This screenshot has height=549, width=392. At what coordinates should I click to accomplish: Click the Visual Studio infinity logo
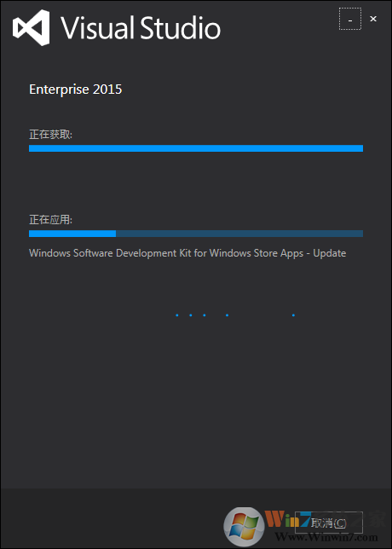[x=32, y=27]
